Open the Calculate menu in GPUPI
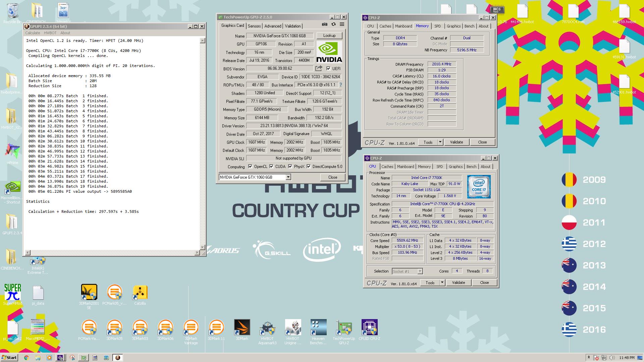The height and width of the screenshot is (362, 644). [x=33, y=33]
